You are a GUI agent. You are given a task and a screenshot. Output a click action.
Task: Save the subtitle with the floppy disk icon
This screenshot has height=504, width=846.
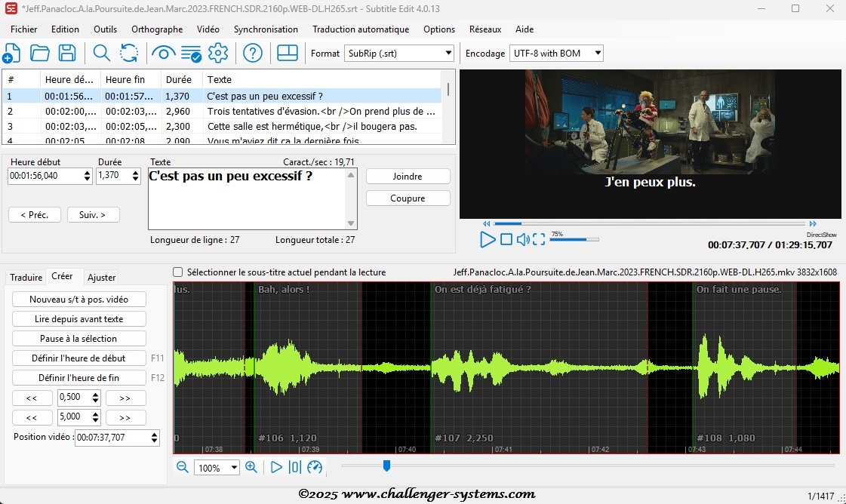click(67, 53)
